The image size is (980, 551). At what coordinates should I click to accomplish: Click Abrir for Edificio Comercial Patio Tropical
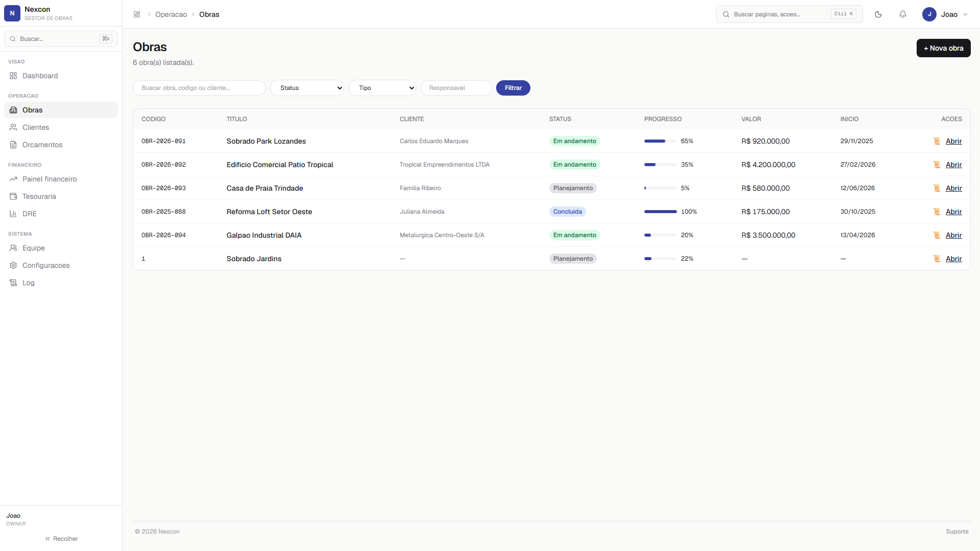tap(953, 165)
